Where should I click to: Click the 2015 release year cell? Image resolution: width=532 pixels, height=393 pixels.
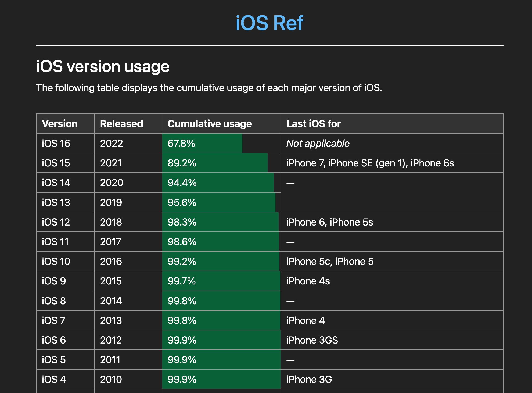pyautogui.click(x=128, y=281)
